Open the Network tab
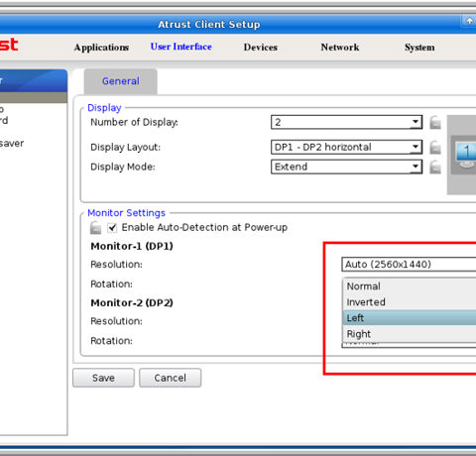 point(340,48)
